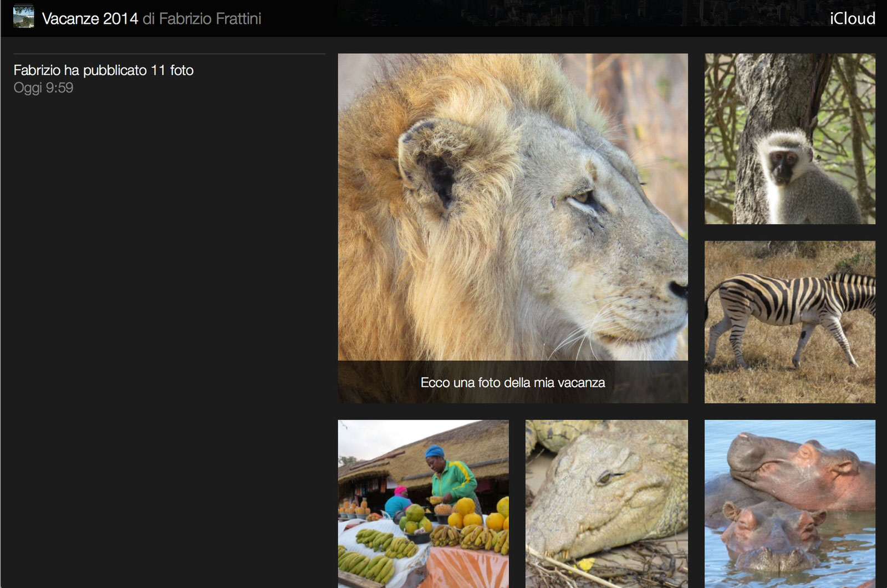Click the 'Fabrizio ha pubblicato 11 foto' heading

[x=103, y=70]
